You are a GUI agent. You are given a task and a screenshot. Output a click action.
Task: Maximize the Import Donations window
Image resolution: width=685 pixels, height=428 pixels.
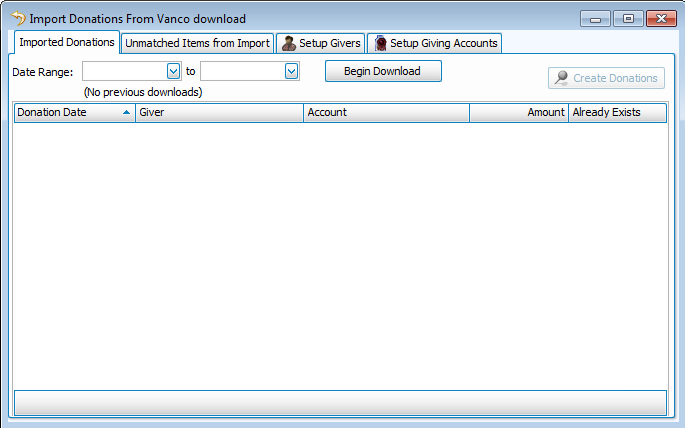(x=627, y=18)
